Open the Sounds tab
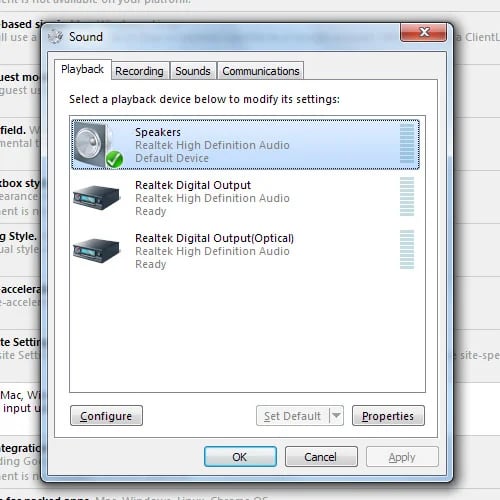The width and height of the screenshot is (500, 500). (x=193, y=71)
